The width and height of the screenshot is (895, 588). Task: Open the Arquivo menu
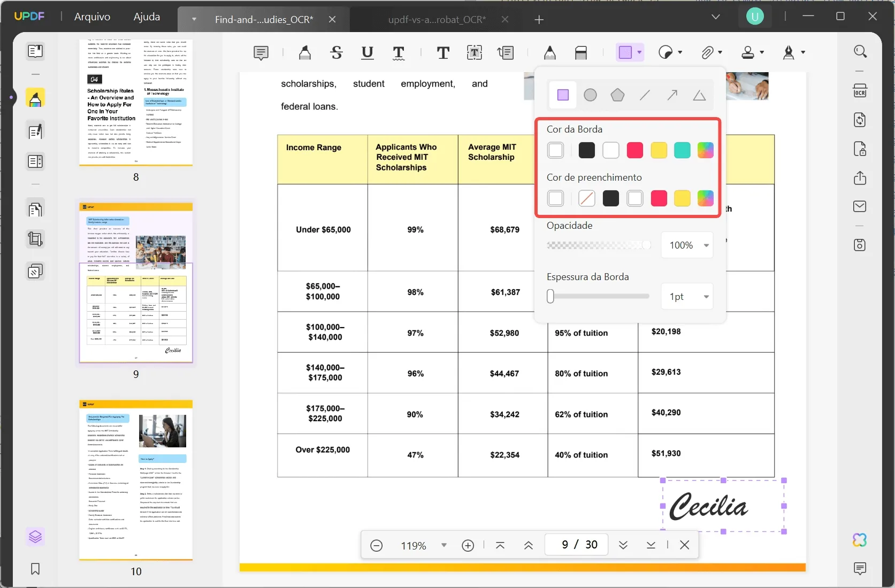92,17
